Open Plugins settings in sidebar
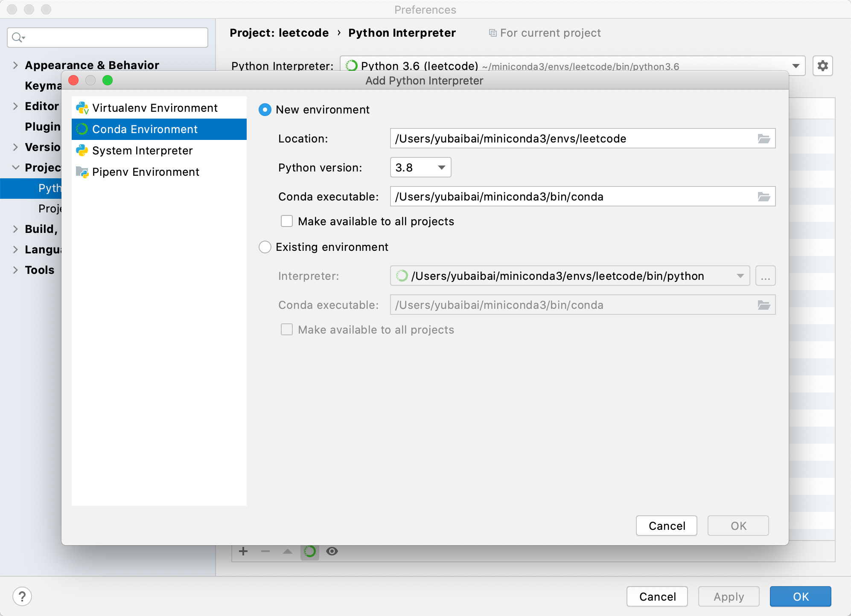Viewport: 851px width, 616px height. (x=43, y=127)
